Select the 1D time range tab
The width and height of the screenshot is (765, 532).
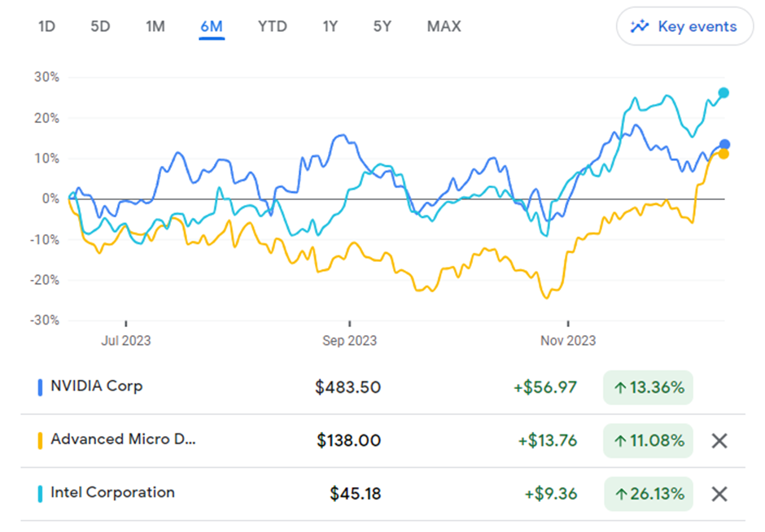[x=47, y=27]
